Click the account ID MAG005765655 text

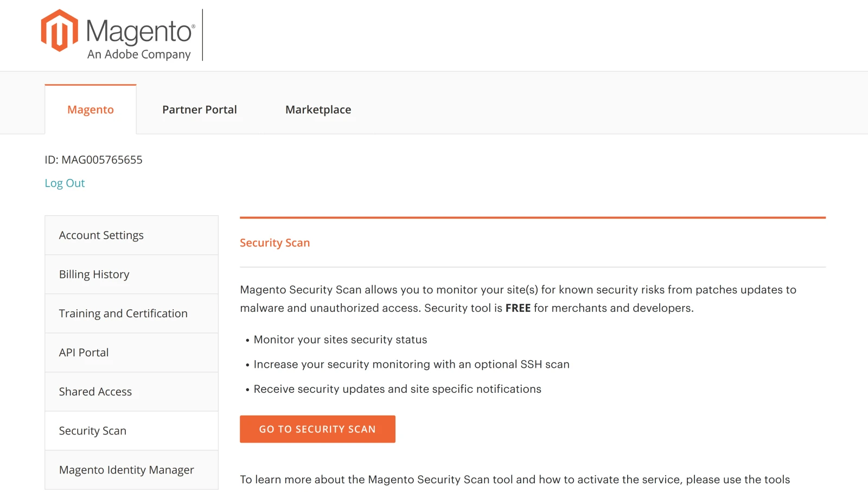tap(93, 160)
